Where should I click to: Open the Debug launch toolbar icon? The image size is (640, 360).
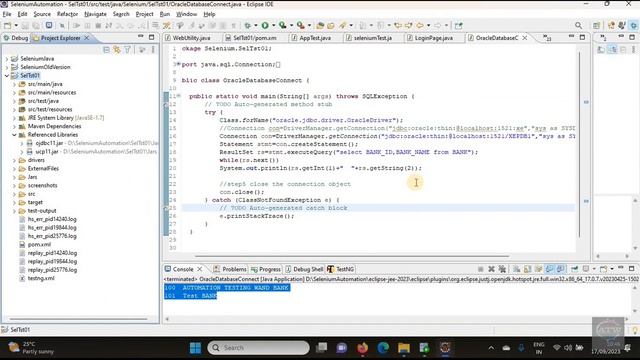247,25
